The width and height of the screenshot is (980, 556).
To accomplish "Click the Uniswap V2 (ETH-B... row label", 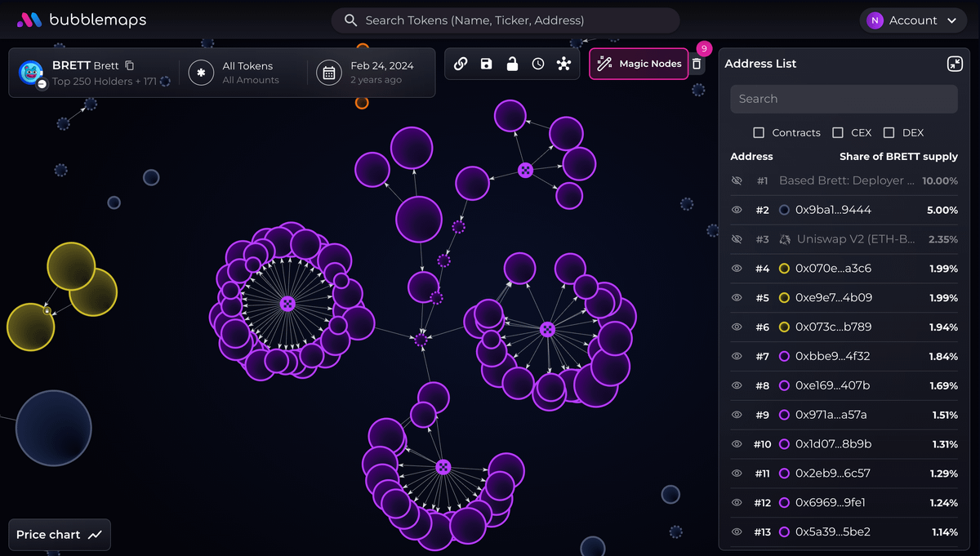I will tap(855, 239).
